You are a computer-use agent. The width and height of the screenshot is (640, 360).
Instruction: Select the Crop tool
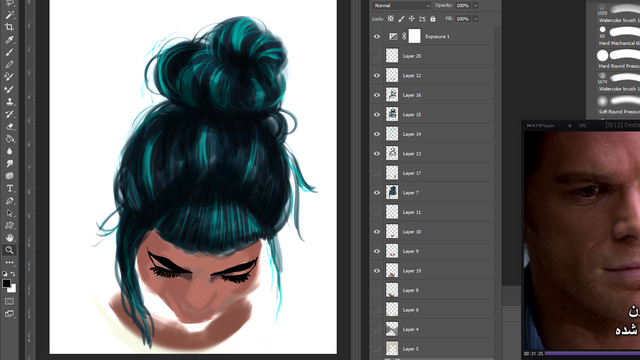9,27
